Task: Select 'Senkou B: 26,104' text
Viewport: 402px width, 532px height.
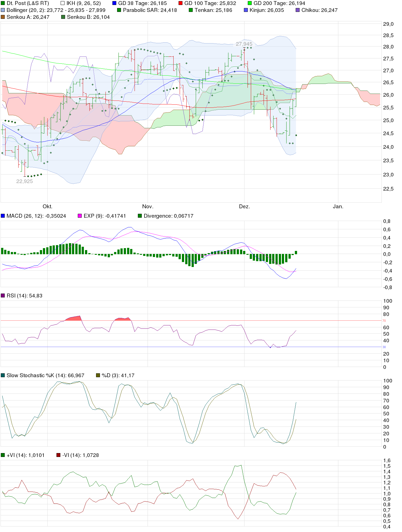Action: tap(88, 17)
